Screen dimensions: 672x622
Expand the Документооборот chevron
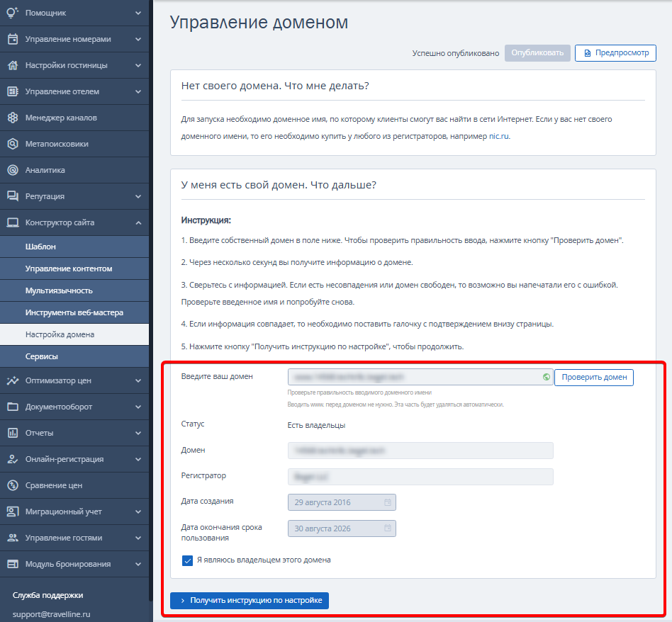[138, 407]
